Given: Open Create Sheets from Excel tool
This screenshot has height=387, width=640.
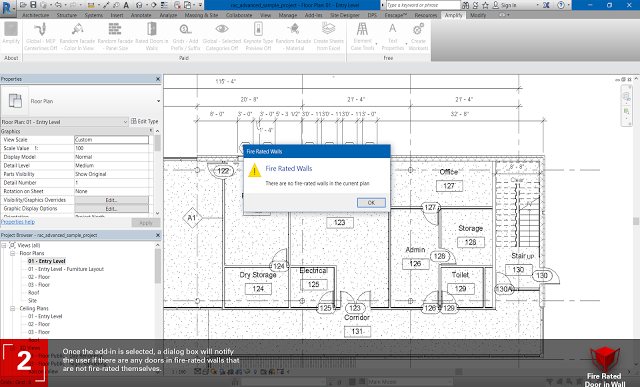Looking at the screenshot, I should [x=329, y=37].
